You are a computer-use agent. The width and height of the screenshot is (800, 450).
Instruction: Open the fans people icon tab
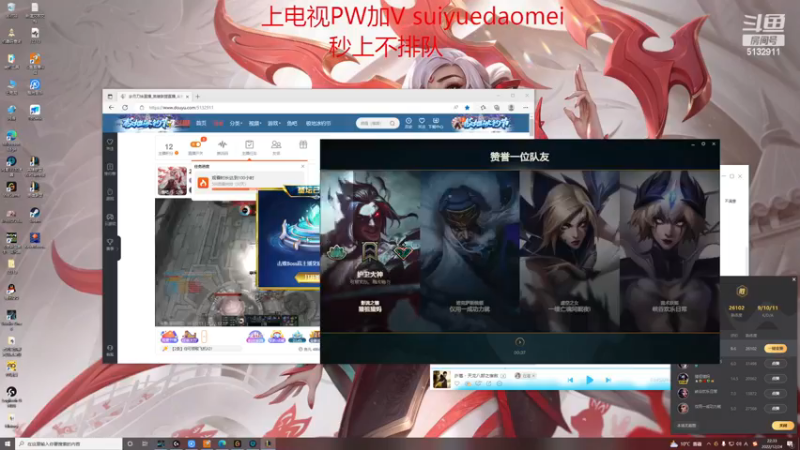tap(276, 145)
